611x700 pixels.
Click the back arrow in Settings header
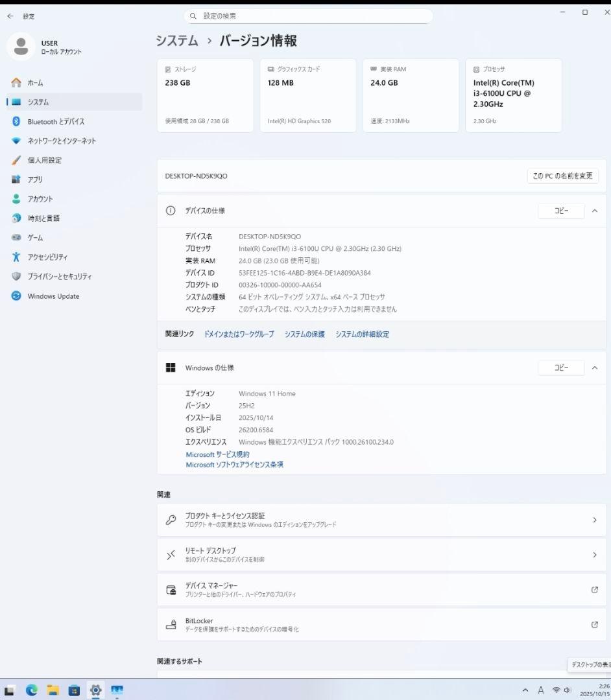pyautogui.click(x=10, y=16)
